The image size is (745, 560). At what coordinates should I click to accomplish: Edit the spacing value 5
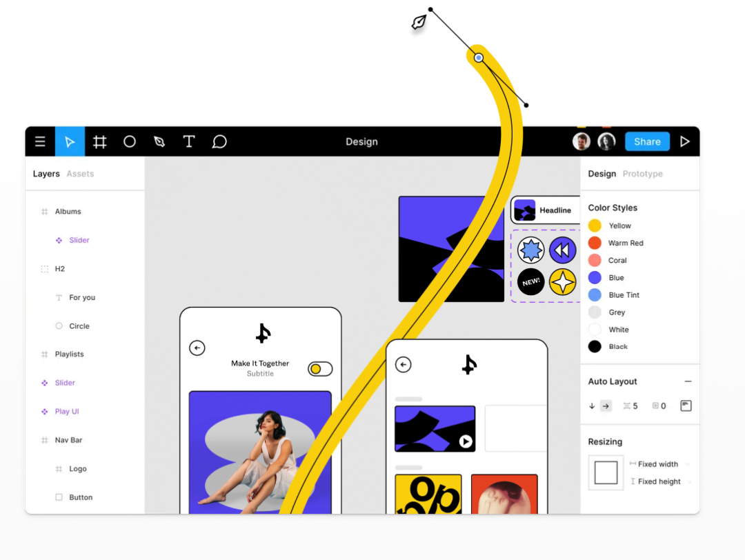pos(635,406)
